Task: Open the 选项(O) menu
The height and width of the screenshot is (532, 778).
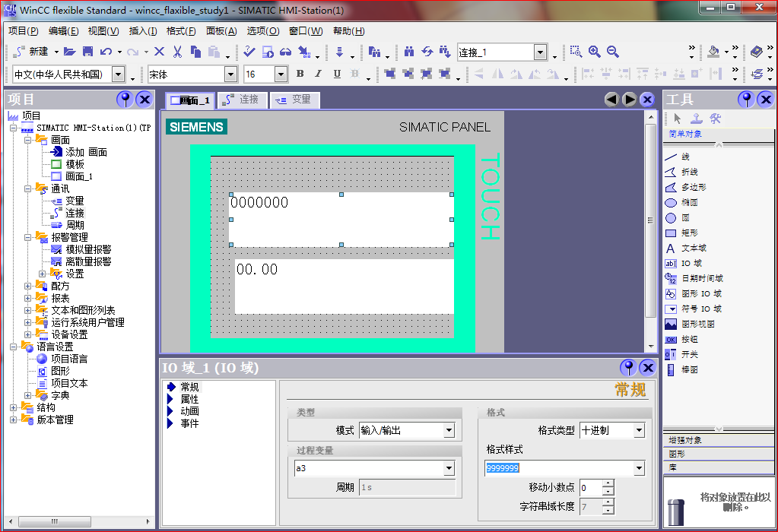Action: coord(263,31)
